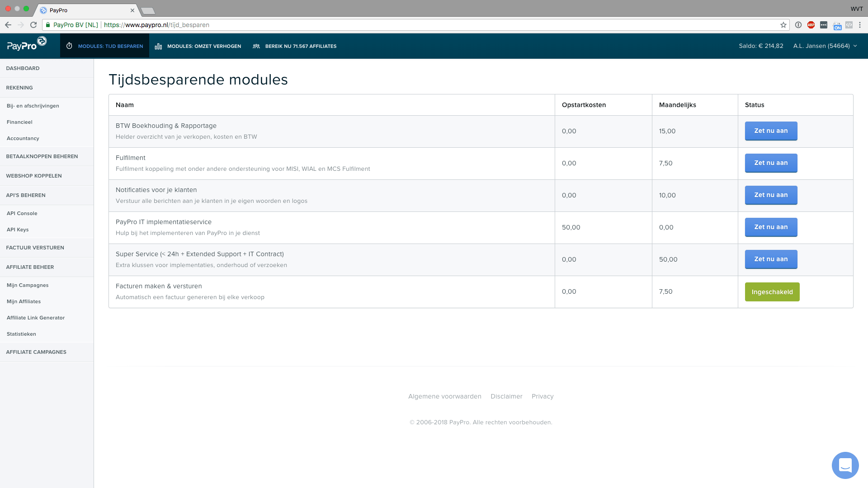Click the stopwatch icon for Tijd Besparen
Image resolution: width=868 pixels, height=488 pixels.
[69, 46]
